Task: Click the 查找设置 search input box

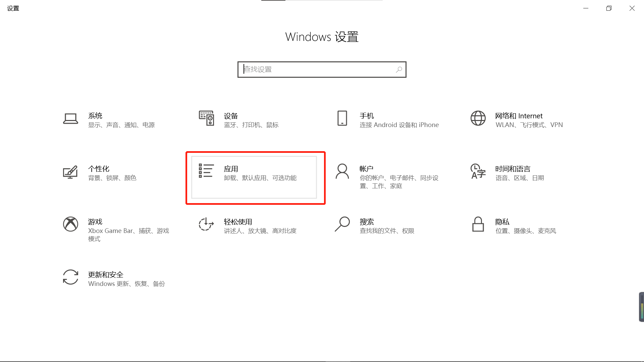Action: [319, 69]
